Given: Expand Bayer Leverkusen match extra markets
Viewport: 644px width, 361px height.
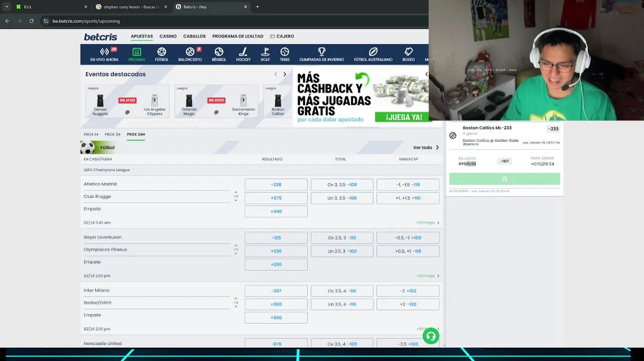Looking at the screenshot, I should tap(235, 249).
